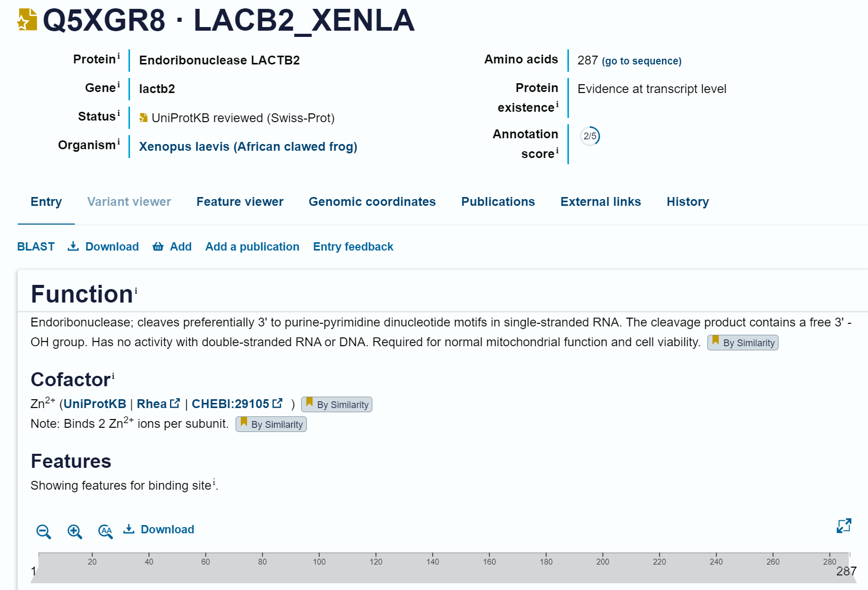Click the Swiss-Prot reviewed status icon
This screenshot has width=868, height=590.
144,118
